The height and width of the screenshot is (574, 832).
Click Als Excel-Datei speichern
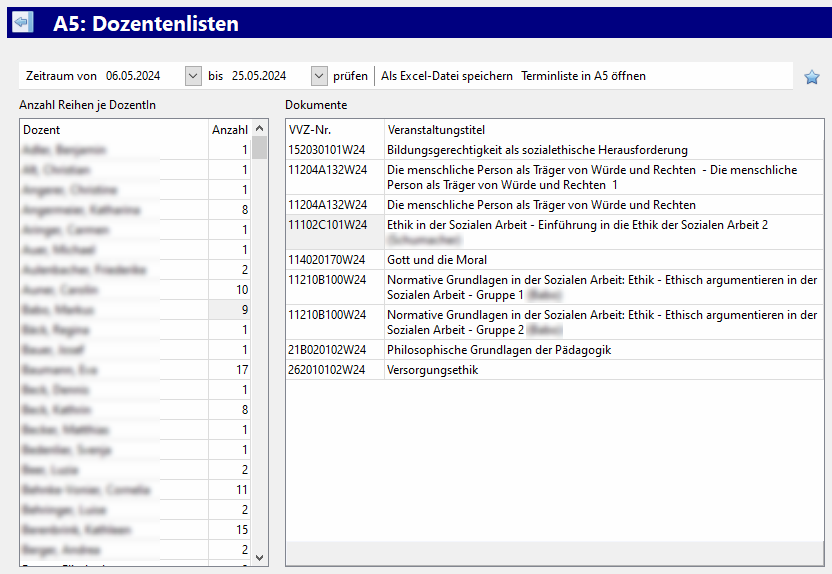click(446, 76)
